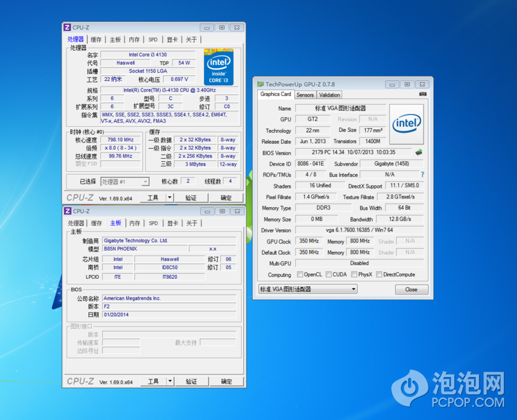Image resolution: width=517 pixels, height=420 pixels.
Task: Click 确定 button in bottom CPU-Z
Action: tap(226, 381)
